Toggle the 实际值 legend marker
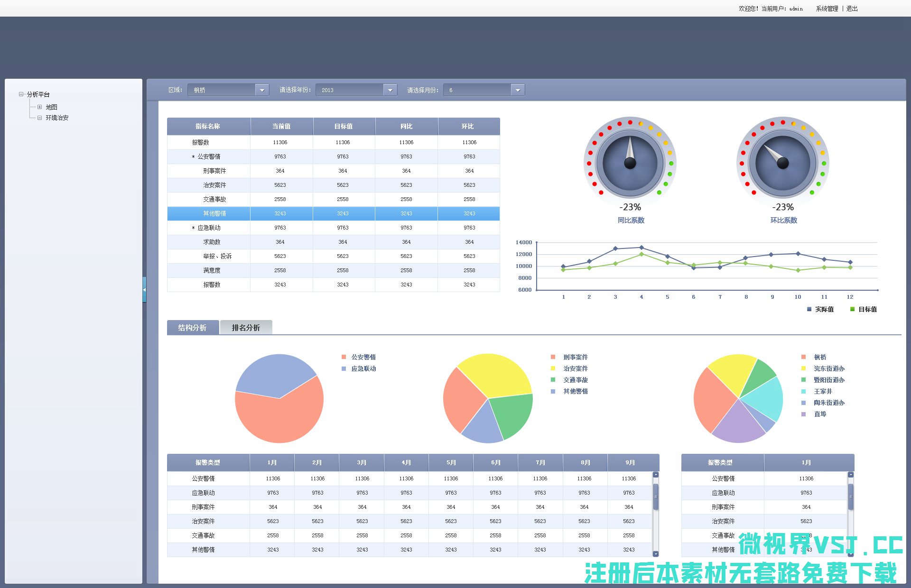 (809, 309)
